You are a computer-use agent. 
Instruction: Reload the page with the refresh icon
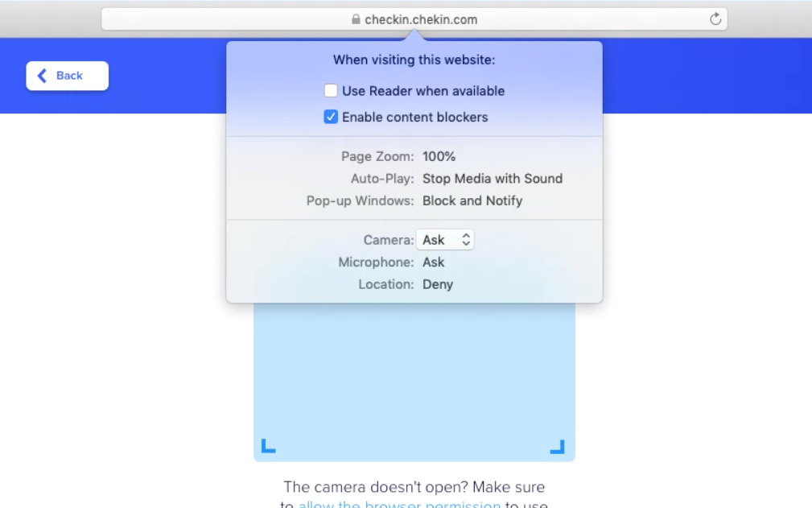click(715, 19)
